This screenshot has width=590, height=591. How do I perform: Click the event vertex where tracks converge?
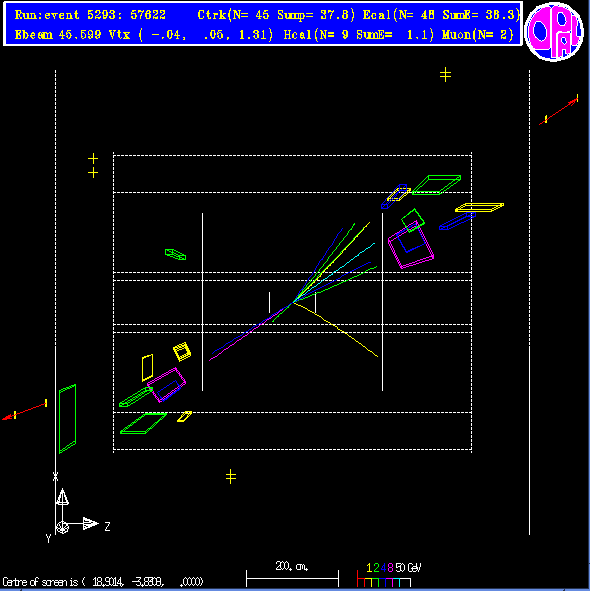[293, 302]
